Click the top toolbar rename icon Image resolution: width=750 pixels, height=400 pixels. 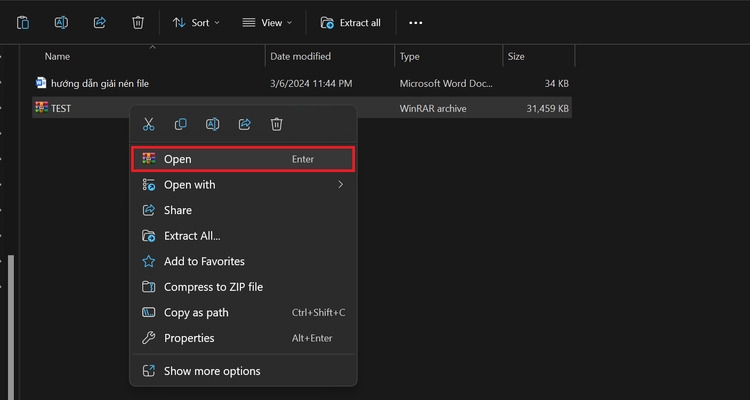[x=61, y=22]
